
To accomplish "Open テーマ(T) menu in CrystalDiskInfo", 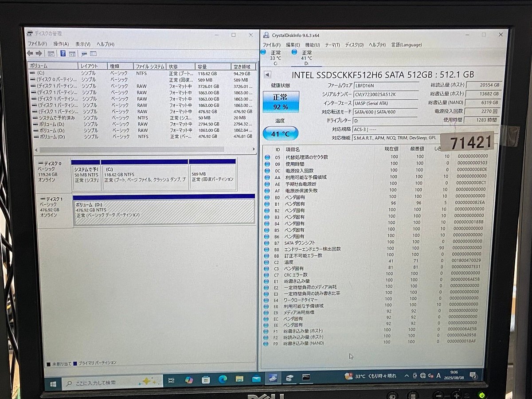I will click(x=332, y=45).
